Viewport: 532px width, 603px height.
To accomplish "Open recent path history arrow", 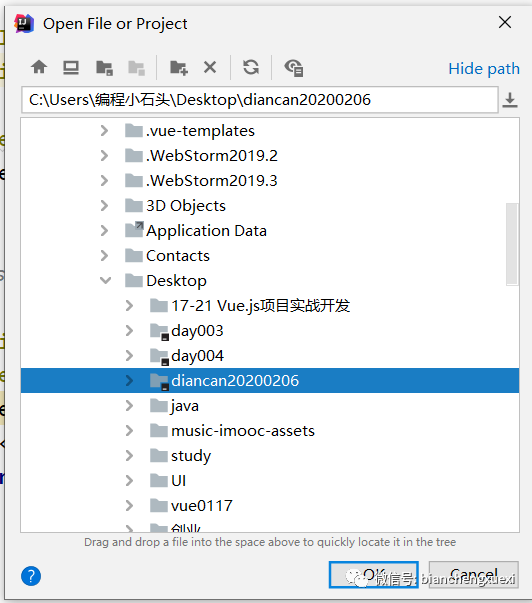I will tap(510, 100).
